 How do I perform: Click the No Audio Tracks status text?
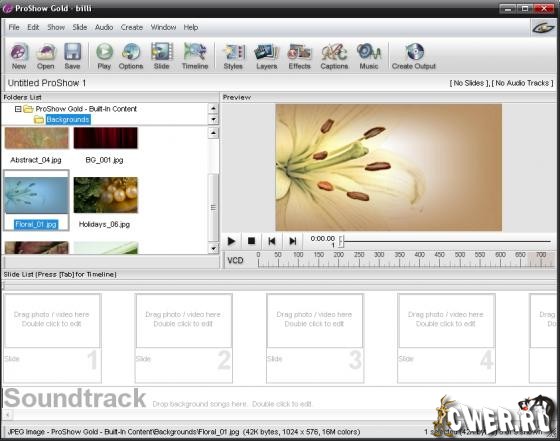coord(522,83)
